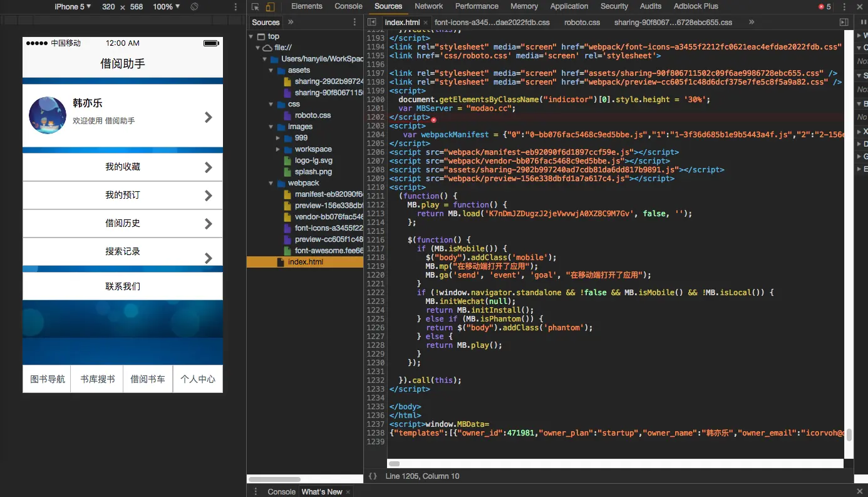The height and width of the screenshot is (497, 868).
Task: Collapse the Users/hanyile/WorkSpace folder
Action: pyautogui.click(x=264, y=60)
